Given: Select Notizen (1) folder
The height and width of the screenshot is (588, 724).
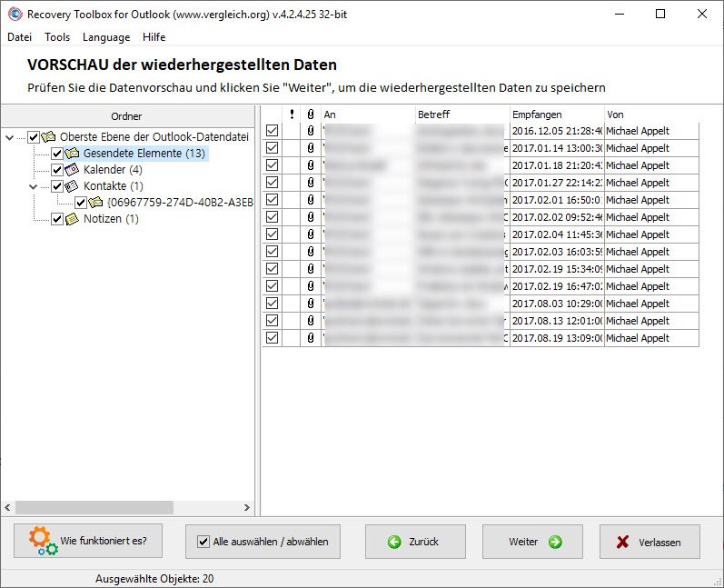Looking at the screenshot, I should [111, 219].
